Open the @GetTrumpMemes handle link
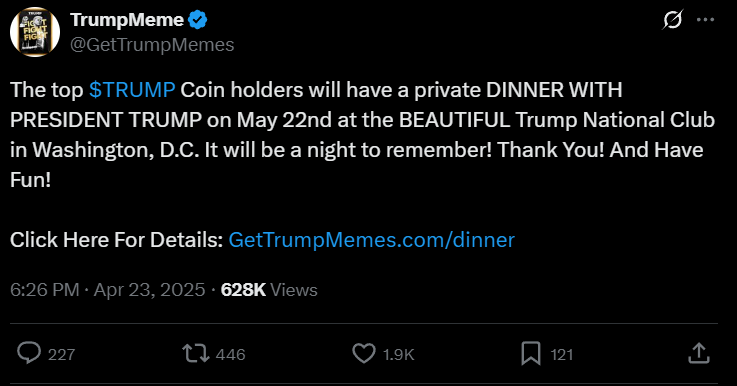Image resolution: width=737 pixels, height=386 pixels. pyautogui.click(x=152, y=45)
